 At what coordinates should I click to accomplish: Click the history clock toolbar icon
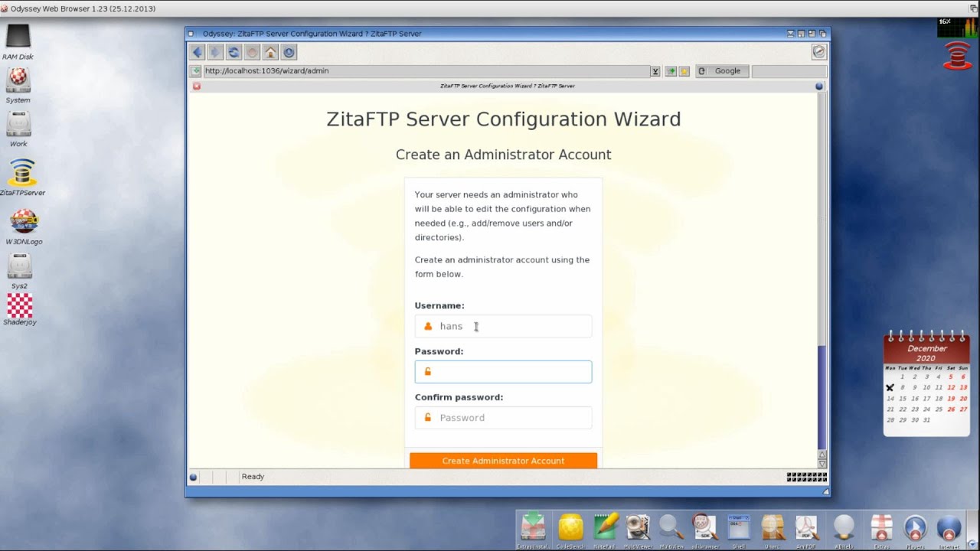[289, 52]
